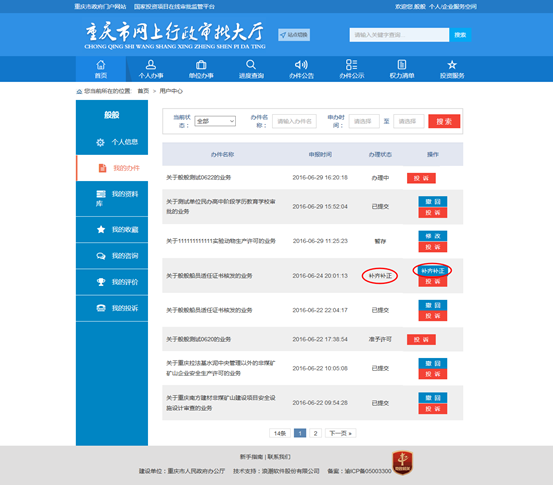
Task: Select 我的收藏 in the sidebar
Action: point(112,230)
